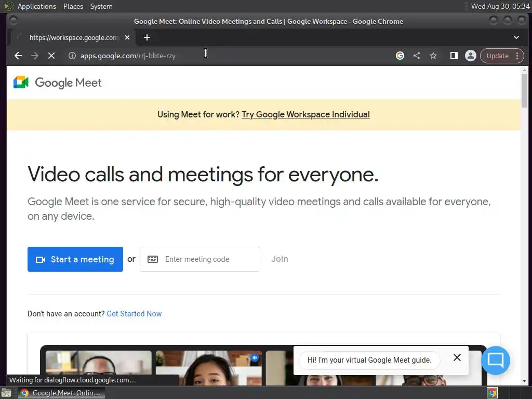Open the Places menu
Screen dimensions: 532x399
click(x=73, y=6)
